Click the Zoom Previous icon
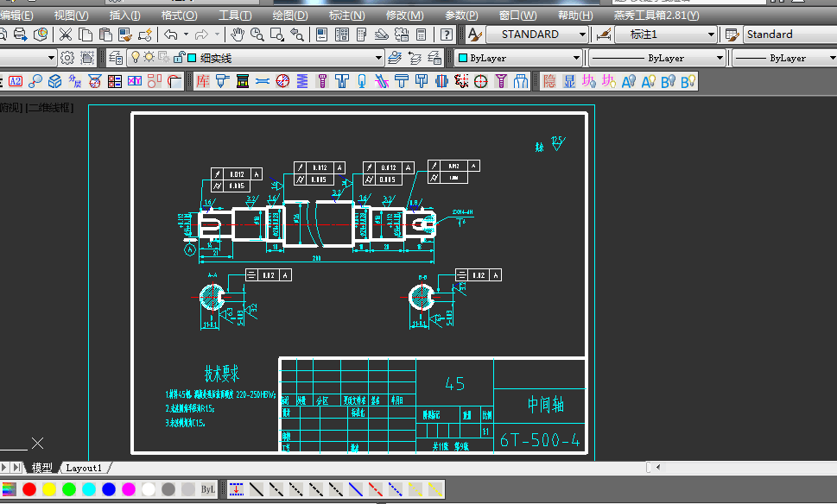 click(x=297, y=35)
